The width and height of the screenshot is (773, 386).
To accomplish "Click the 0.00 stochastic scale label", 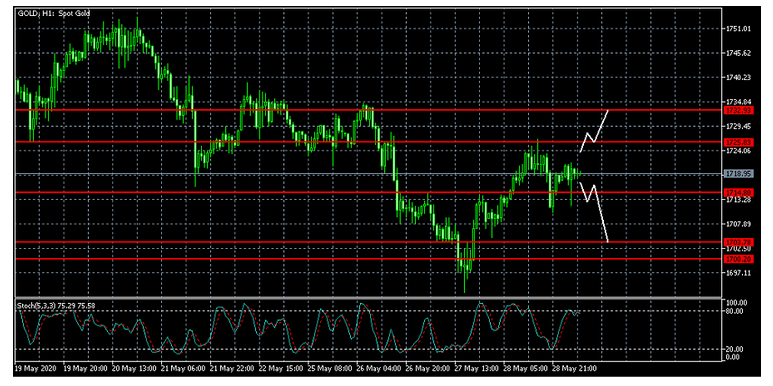I will 733,356.
